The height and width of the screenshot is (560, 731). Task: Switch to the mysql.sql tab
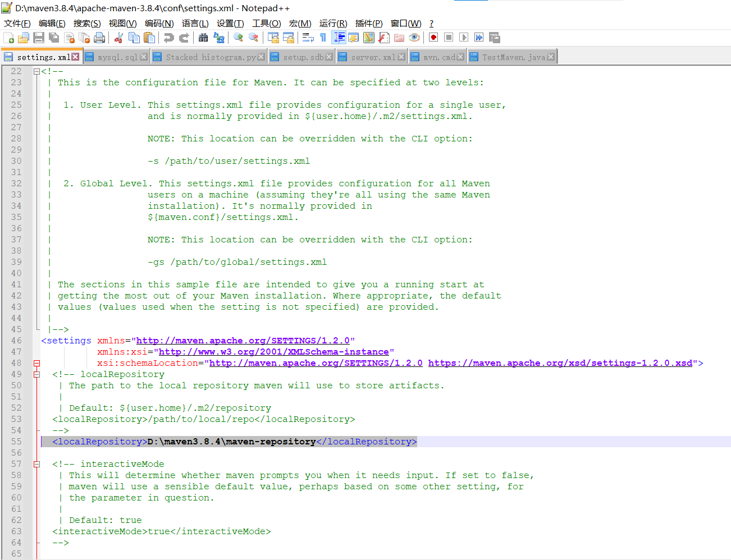point(117,57)
